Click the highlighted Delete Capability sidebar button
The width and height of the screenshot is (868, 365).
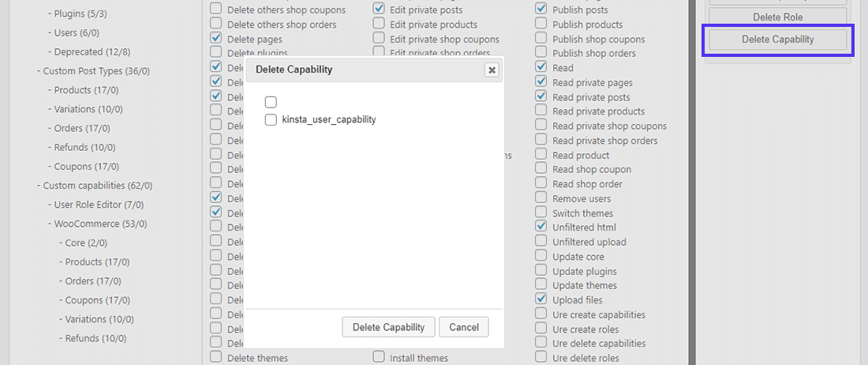coord(777,40)
